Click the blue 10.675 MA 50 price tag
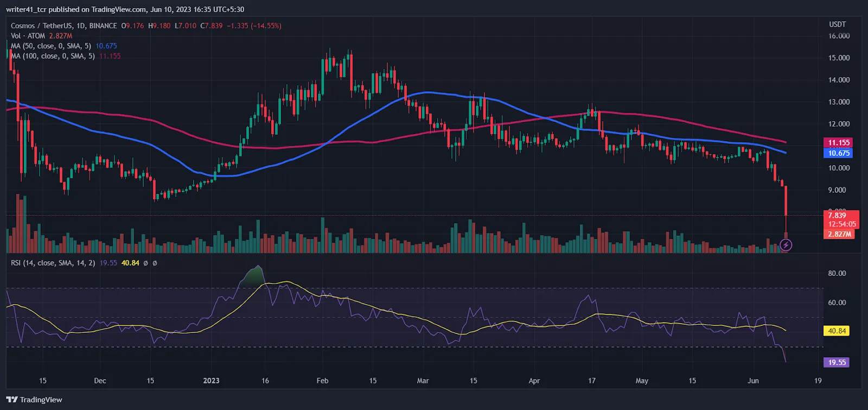Screen dimensions: 868x410 click(x=839, y=153)
